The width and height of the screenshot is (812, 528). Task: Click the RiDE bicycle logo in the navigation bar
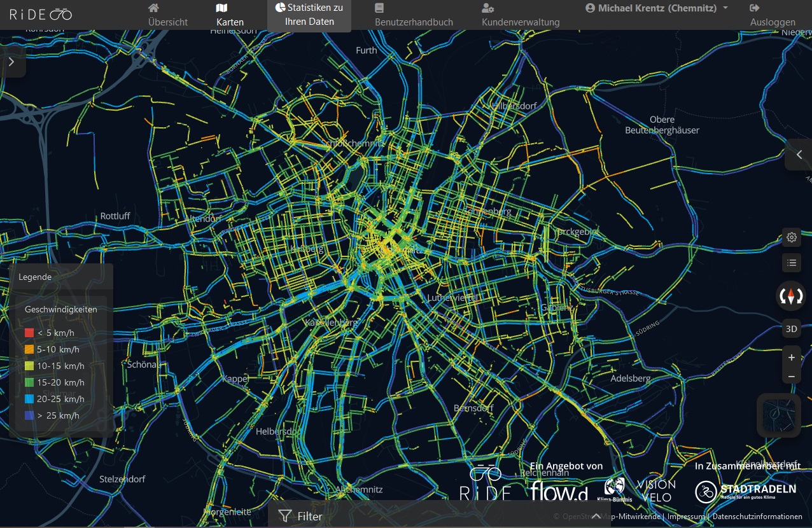[x=41, y=14]
